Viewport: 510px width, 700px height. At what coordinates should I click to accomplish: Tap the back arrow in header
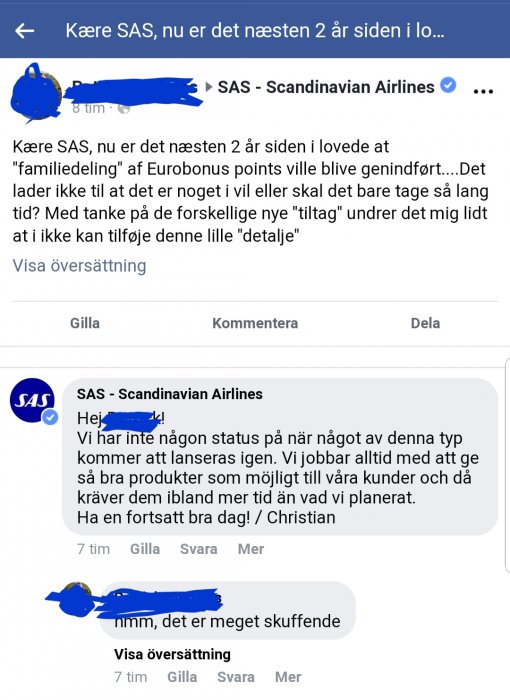[25, 31]
